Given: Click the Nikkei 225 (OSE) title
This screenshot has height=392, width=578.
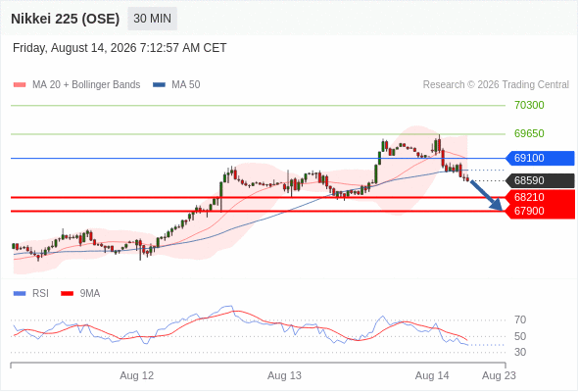Looking at the screenshot, I should 66,19.
